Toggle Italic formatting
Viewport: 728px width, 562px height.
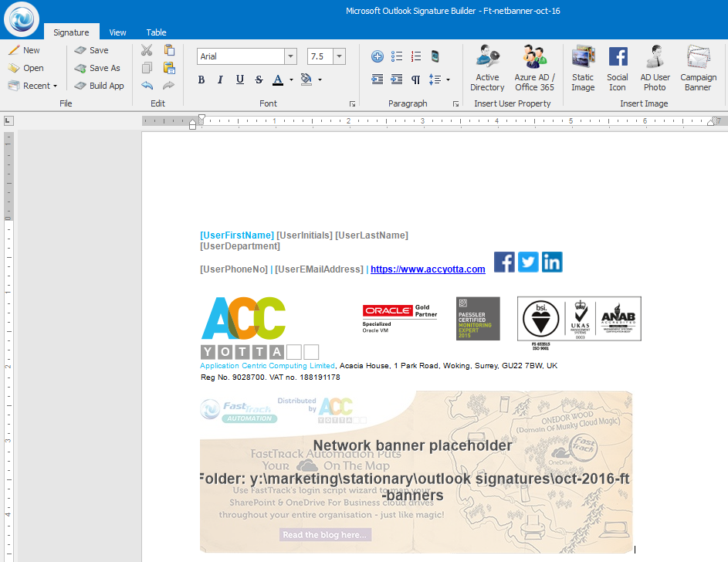pos(220,80)
